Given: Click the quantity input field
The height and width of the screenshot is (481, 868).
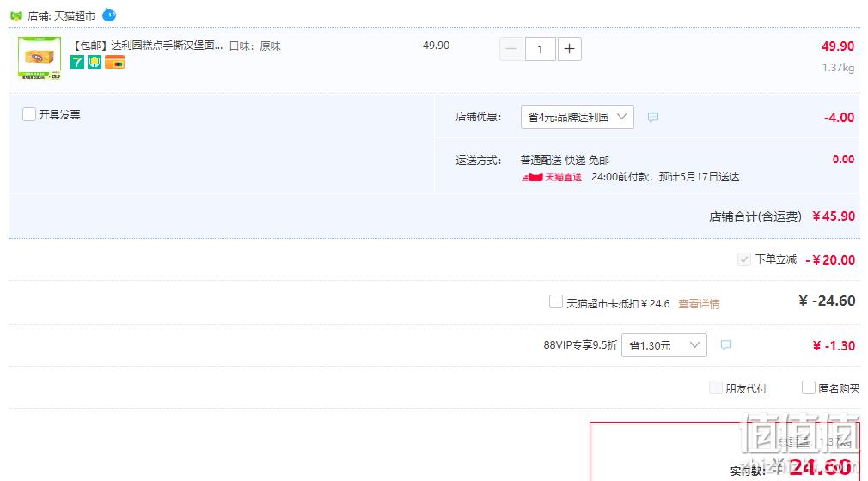Looking at the screenshot, I should [x=540, y=49].
